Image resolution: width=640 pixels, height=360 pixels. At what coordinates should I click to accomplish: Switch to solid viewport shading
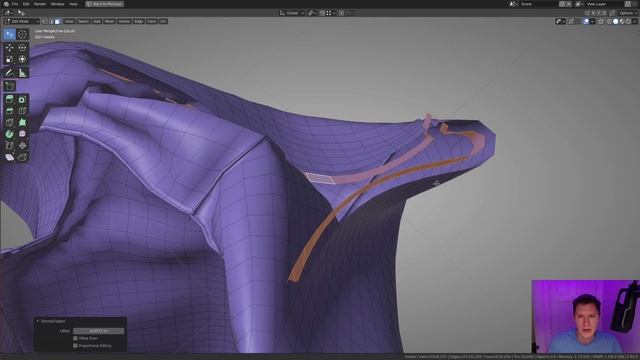pos(616,21)
